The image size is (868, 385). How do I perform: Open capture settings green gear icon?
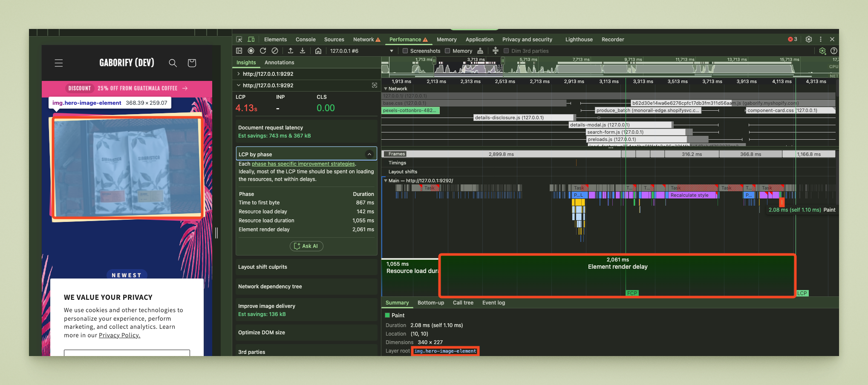click(x=822, y=51)
